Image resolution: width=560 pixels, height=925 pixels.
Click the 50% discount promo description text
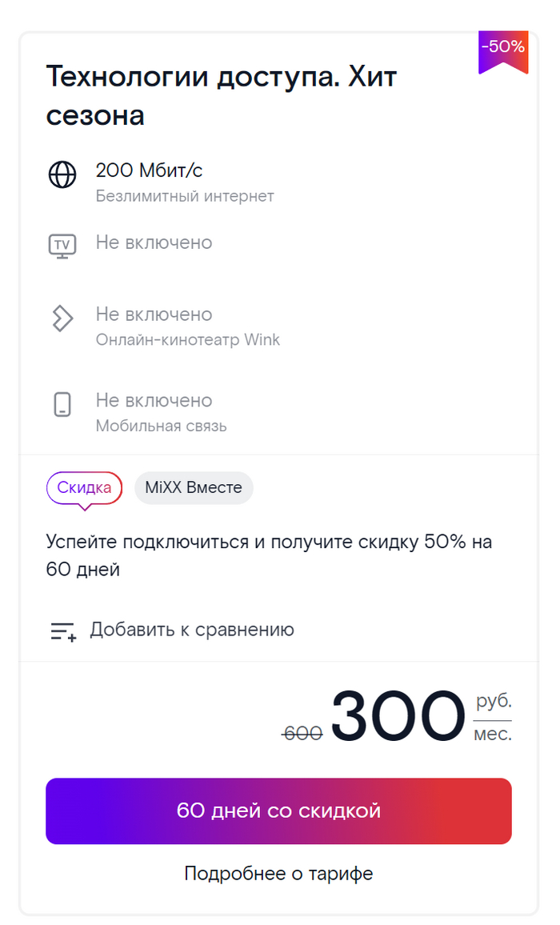tap(269, 555)
